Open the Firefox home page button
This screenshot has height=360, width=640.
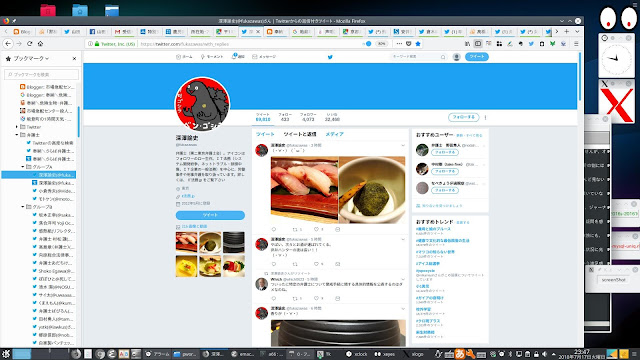tap(40, 44)
